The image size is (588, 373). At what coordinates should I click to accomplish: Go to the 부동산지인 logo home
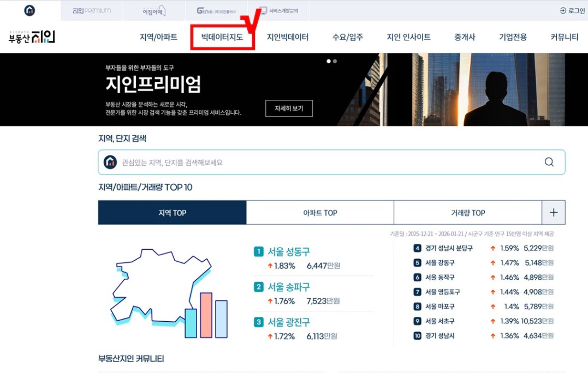click(x=32, y=37)
